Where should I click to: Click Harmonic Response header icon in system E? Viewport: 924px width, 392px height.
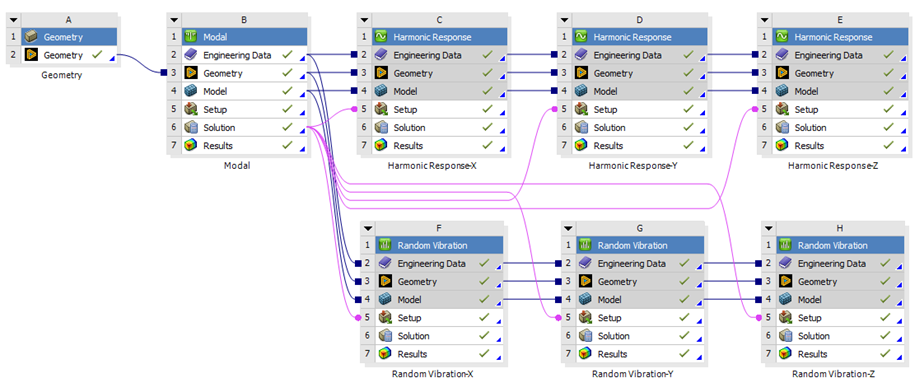[782, 37]
